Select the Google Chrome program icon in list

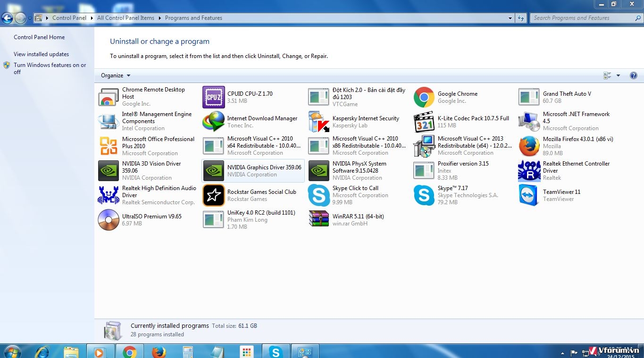[424, 97]
